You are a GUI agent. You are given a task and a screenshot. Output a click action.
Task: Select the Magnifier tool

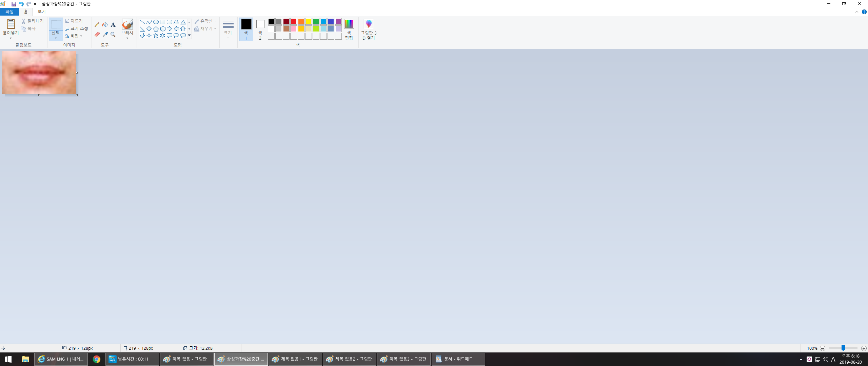point(113,35)
